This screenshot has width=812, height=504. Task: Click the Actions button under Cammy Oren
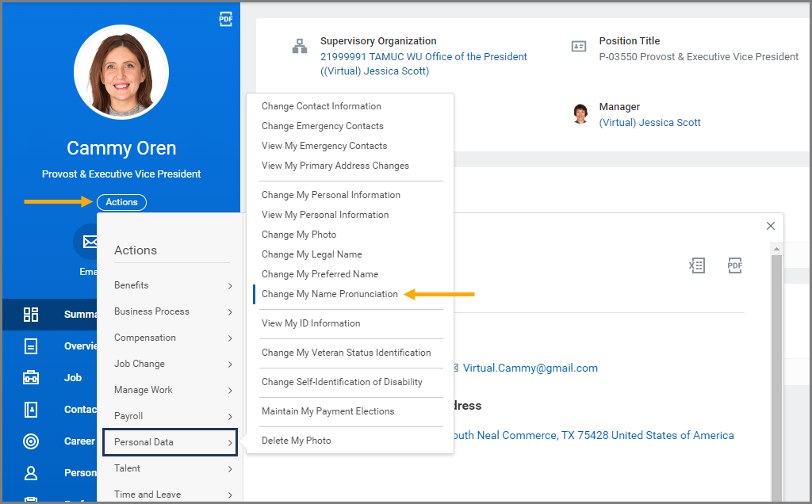[121, 202]
